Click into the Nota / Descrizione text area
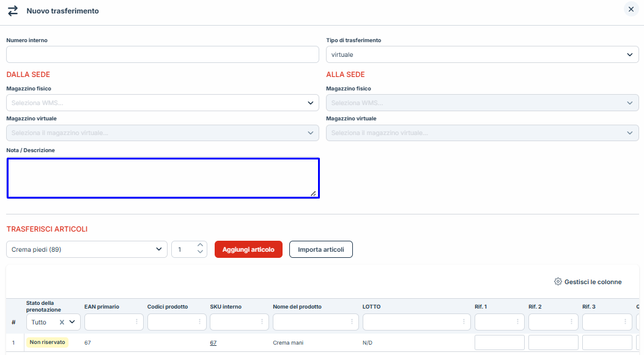Screen dimensions: 644x355 click(x=163, y=178)
